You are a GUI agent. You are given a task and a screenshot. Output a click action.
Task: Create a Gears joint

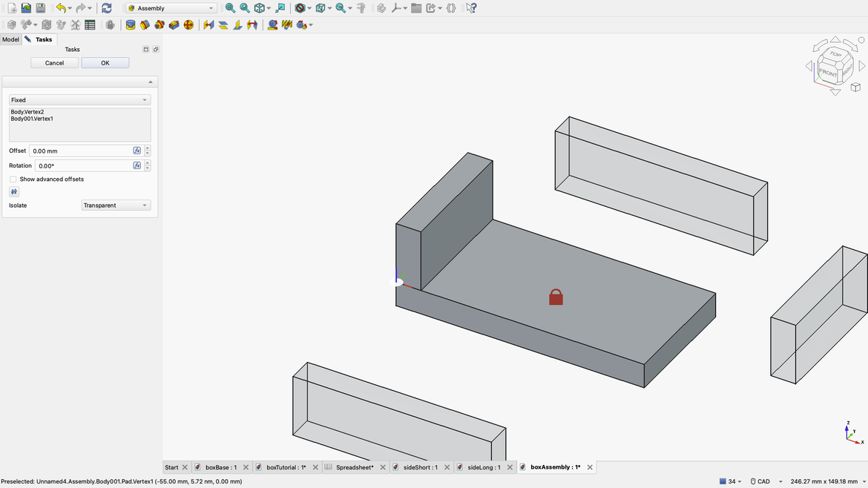coord(301,24)
